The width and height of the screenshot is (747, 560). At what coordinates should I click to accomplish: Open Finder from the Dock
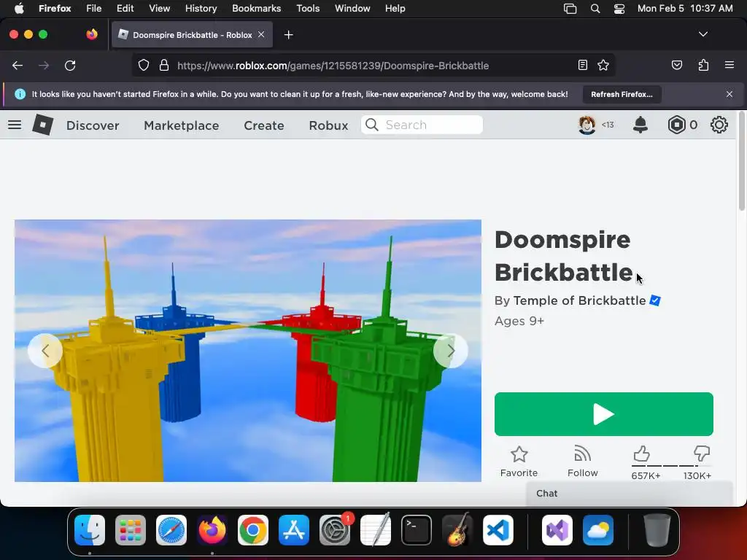90,530
